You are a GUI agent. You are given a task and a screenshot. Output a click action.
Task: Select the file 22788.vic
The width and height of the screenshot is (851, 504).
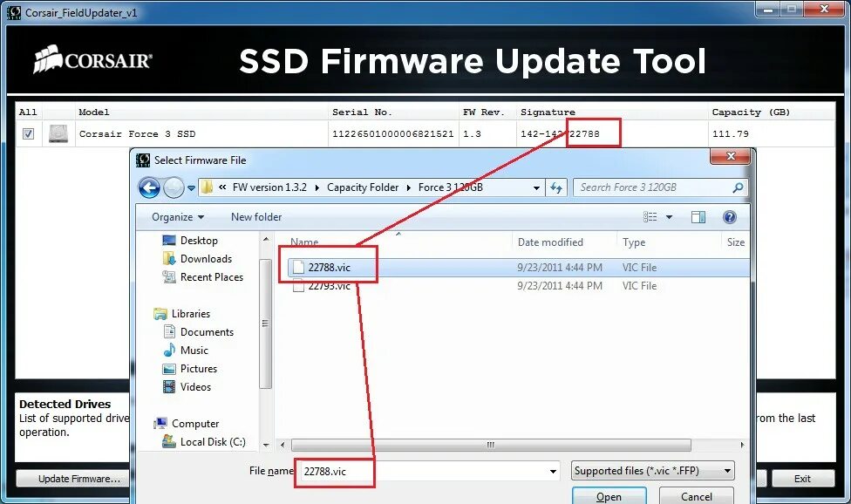coord(329,268)
